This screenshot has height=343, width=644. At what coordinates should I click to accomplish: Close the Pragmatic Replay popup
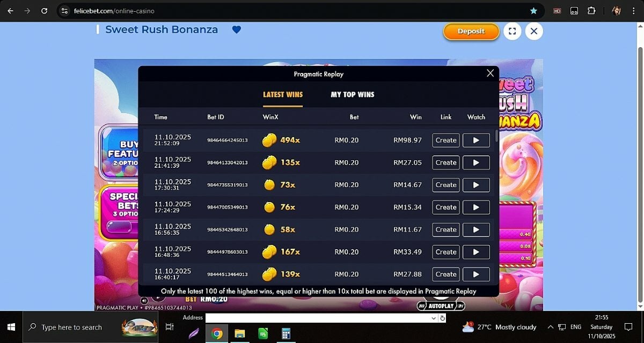click(489, 73)
